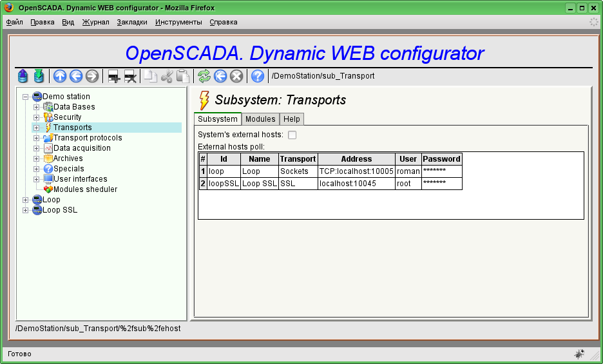Click the loopSSL Id cell
The height and width of the screenshot is (364, 603).
pos(224,184)
